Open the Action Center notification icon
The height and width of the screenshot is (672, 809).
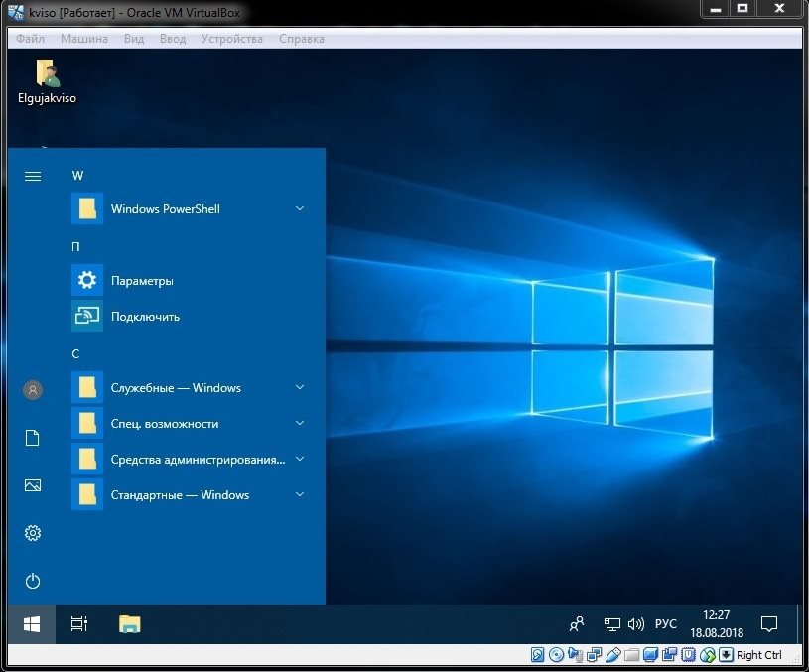pyautogui.click(x=768, y=624)
